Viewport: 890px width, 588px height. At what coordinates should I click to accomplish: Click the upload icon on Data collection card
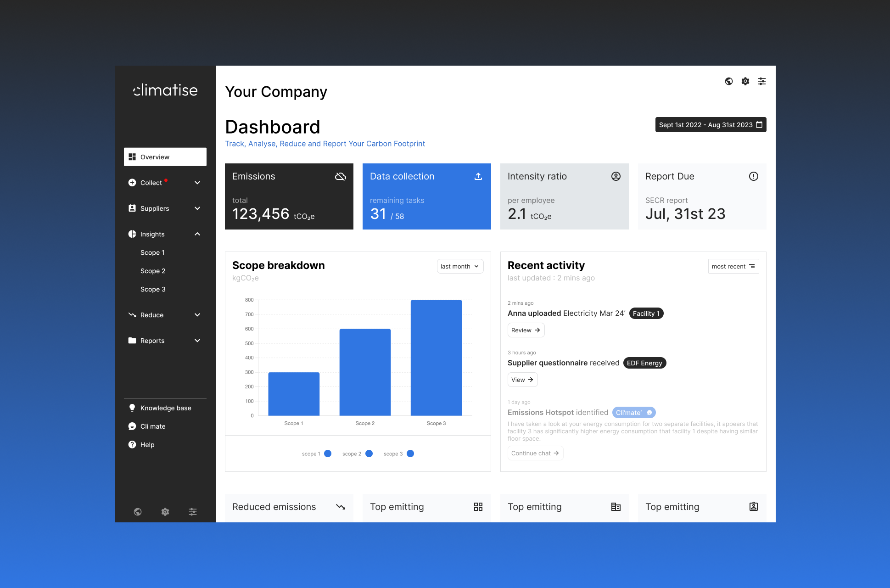click(478, 176)
